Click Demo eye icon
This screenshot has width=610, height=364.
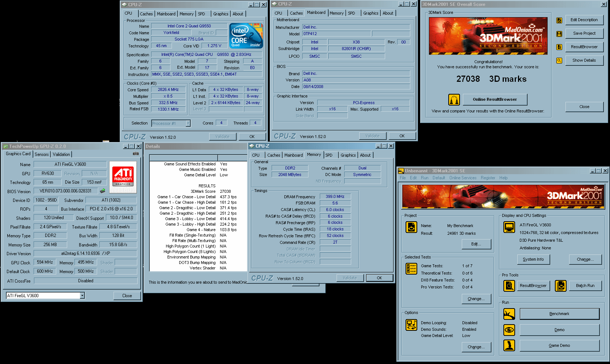509,330
